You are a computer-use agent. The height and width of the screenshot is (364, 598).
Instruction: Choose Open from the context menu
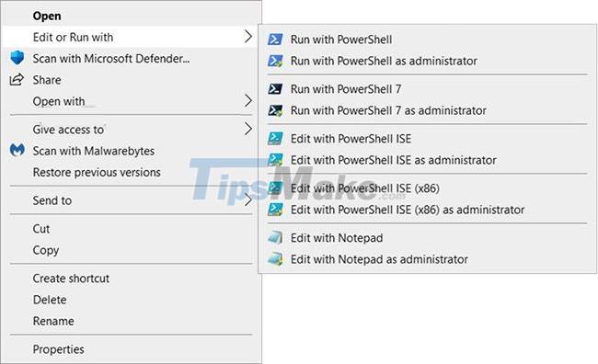tap(131, 16)
